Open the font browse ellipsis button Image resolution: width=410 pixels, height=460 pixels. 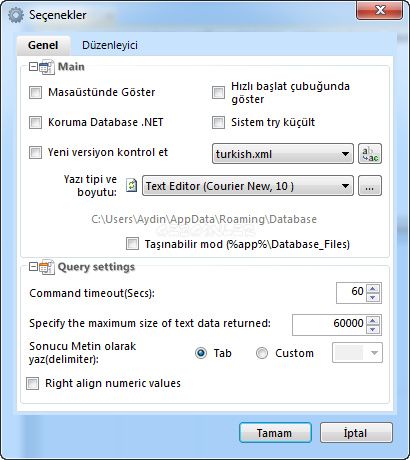pos(370,186)
